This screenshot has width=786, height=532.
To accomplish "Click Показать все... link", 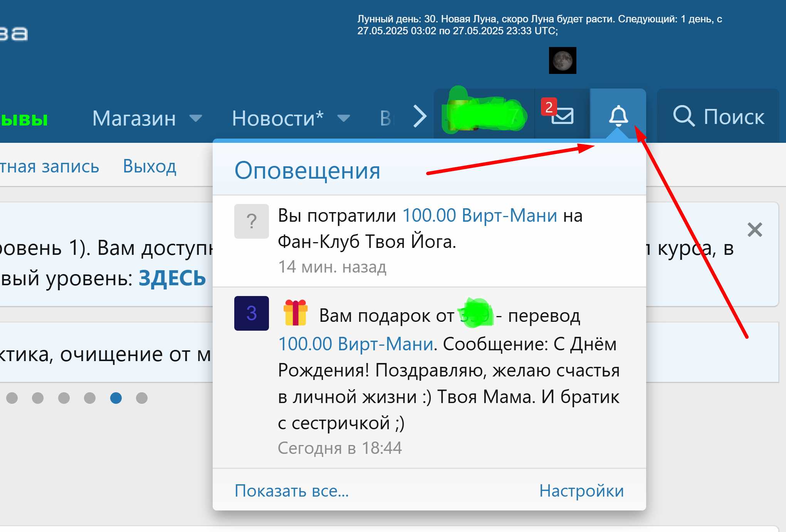I will pos(292,490).
